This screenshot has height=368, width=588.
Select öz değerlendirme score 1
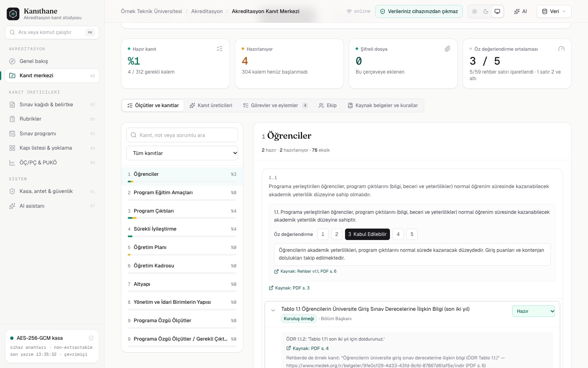[x=323, y=234]
